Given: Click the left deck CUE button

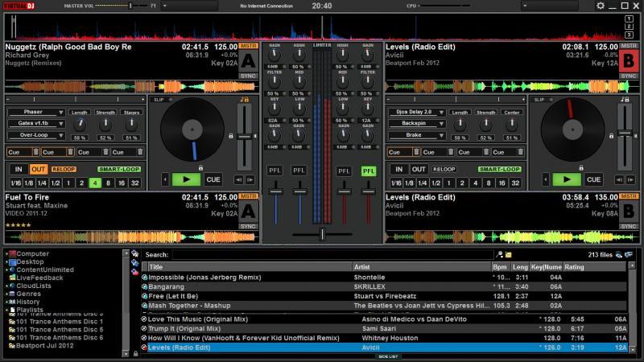Looking at the screenshot, I should click(x=213, y=179).
